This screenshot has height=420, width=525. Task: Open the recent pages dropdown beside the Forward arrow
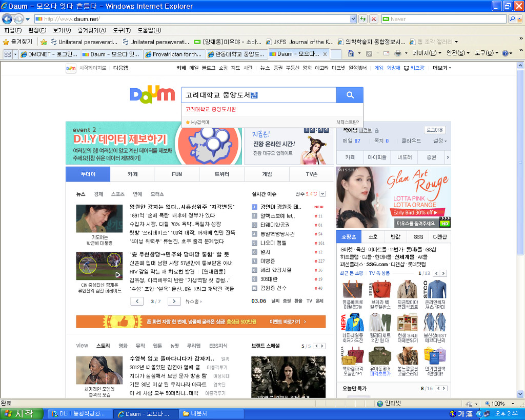(x=28, y=19)
